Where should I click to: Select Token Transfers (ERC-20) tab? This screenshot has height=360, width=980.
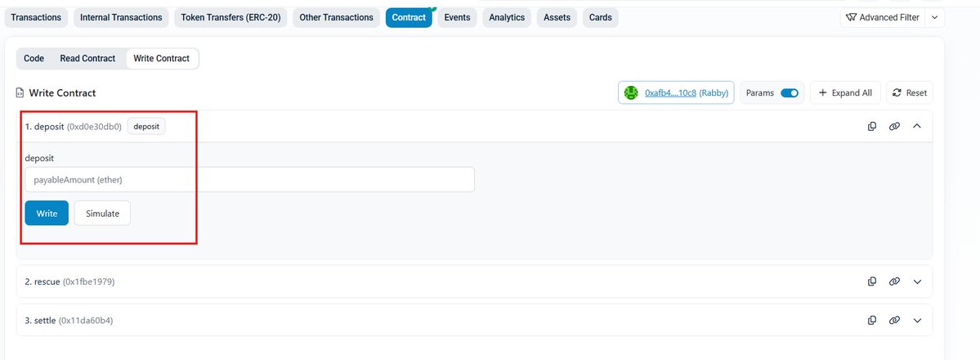[230, 17]
